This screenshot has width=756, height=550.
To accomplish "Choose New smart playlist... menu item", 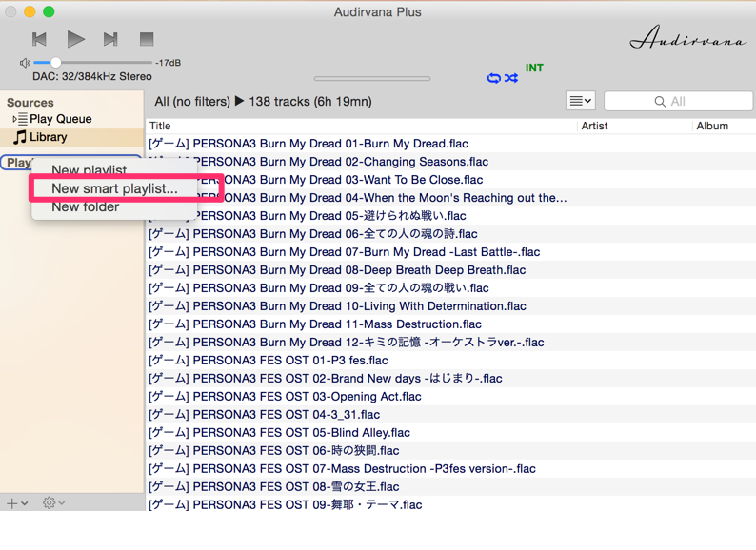I will (x=115, y=188).
